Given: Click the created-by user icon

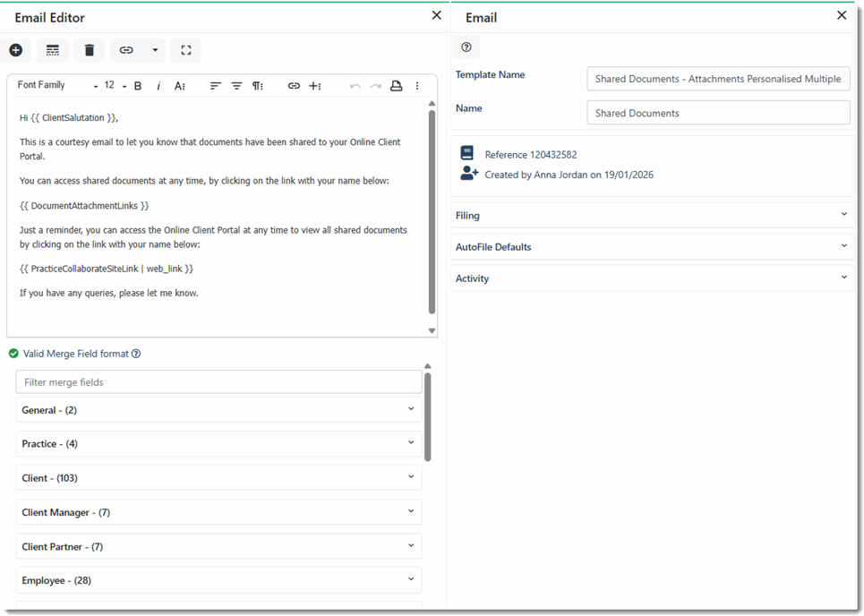Looking at the screenshot, I should click(469, 173).
